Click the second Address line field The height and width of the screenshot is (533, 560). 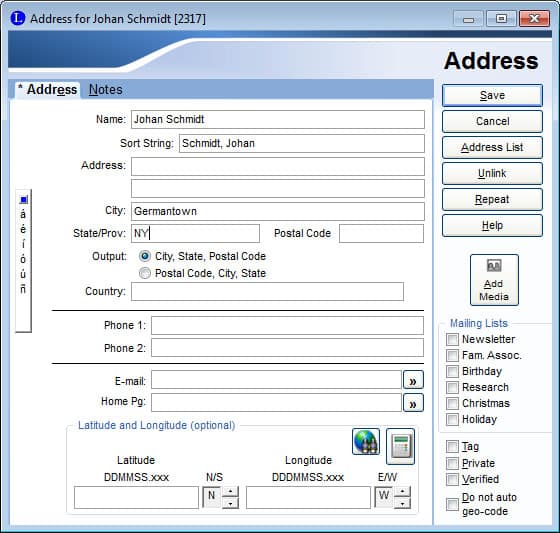click(278, 189)
